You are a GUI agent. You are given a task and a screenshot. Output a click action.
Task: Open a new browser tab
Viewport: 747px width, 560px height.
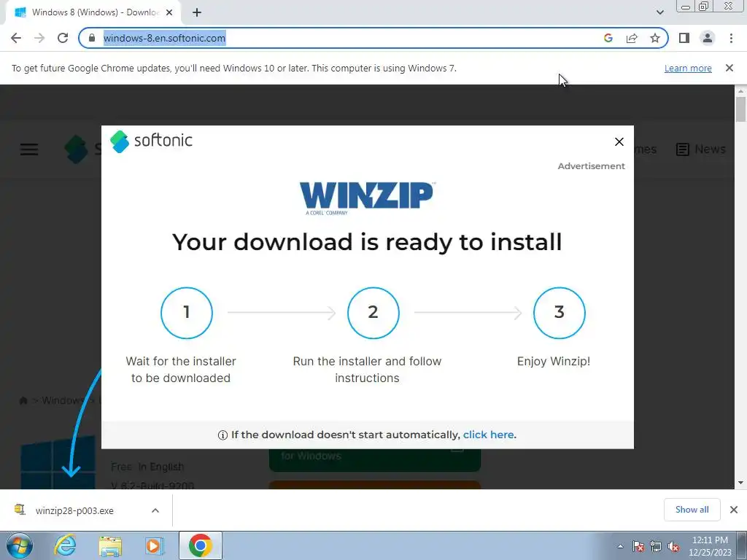point(197,12)
